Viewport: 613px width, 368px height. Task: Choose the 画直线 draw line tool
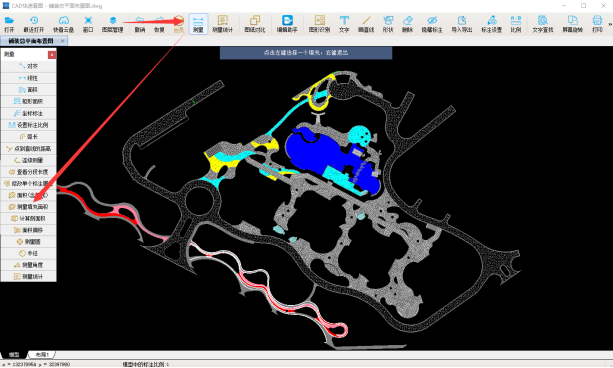tap(366, 24)
